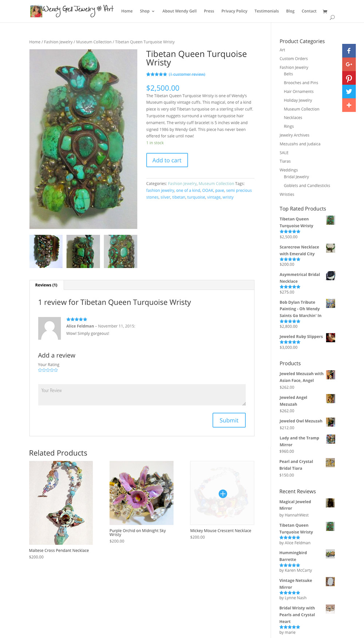Click the search magnifier icon
Viewport: 364px width, 638px height.
click(332, 17)
